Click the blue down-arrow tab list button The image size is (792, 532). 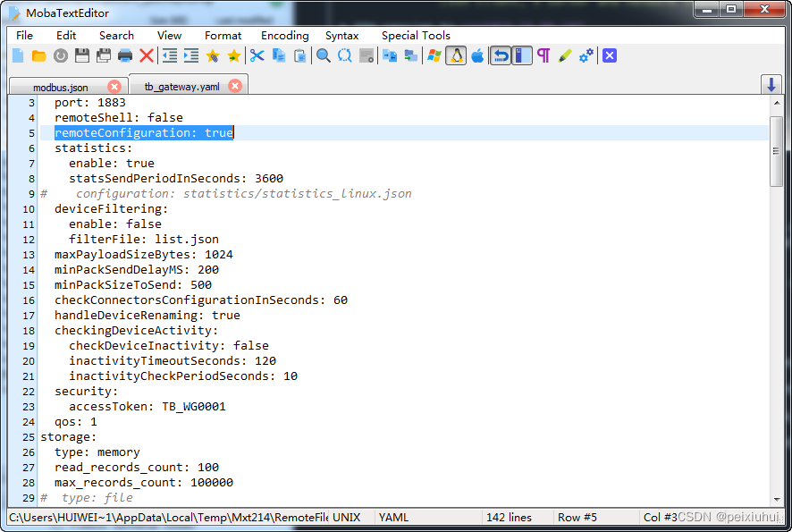[x=771, y=84]
